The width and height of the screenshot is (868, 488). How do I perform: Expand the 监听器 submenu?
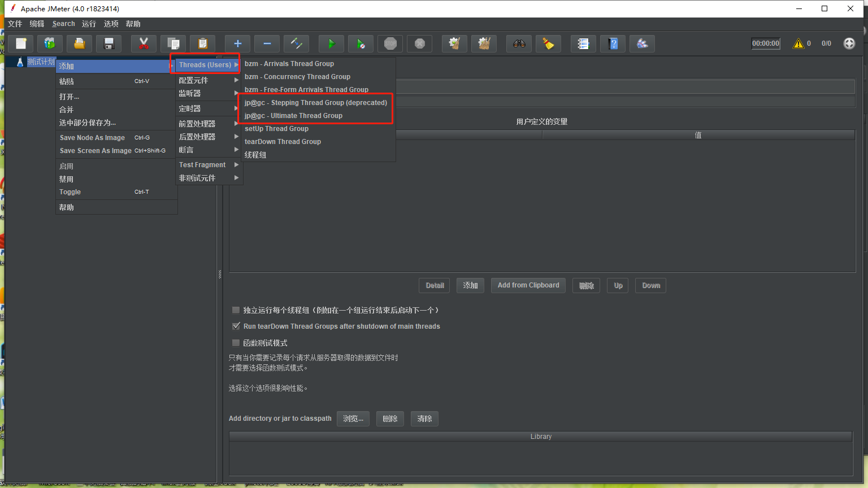209,93
